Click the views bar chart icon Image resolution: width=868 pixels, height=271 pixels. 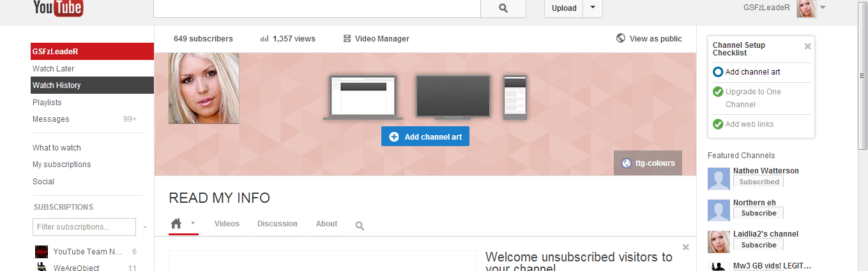tap(264, 39)
